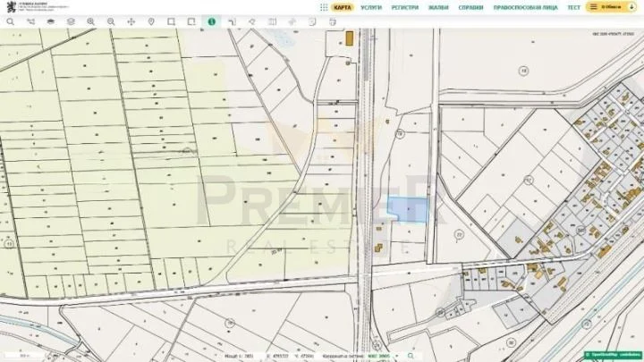Go to the УСЛУГИ menu
644x362 pixels.
pyautogui.click(x=371, y=7)
